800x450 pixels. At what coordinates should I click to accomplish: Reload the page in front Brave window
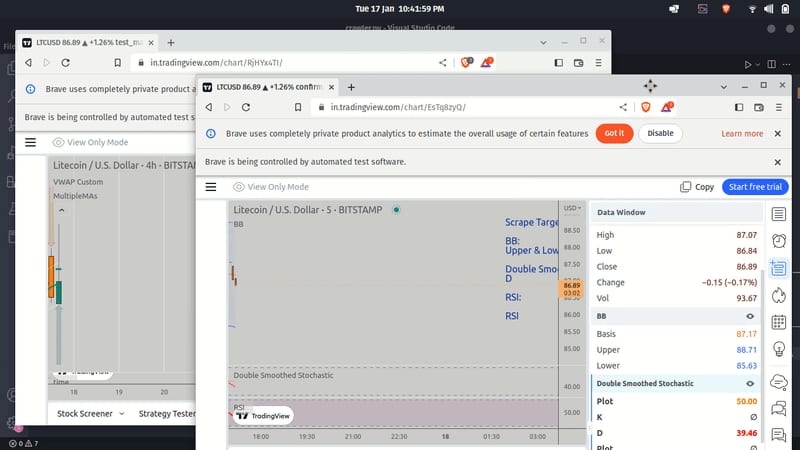(x=246, y=107)
